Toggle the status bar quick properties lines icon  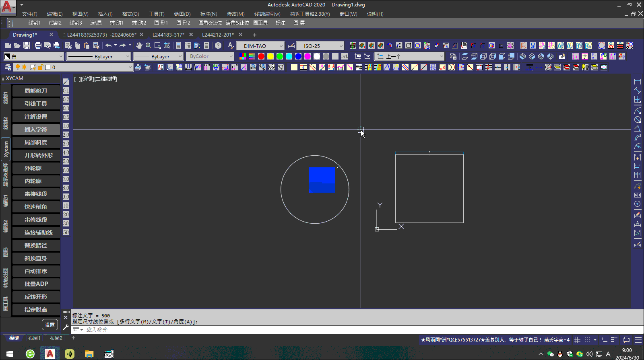click(x=614, y=340)
